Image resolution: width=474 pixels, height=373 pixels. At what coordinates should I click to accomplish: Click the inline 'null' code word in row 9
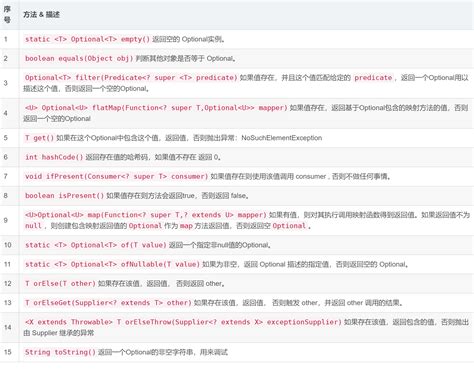point(33,226)
